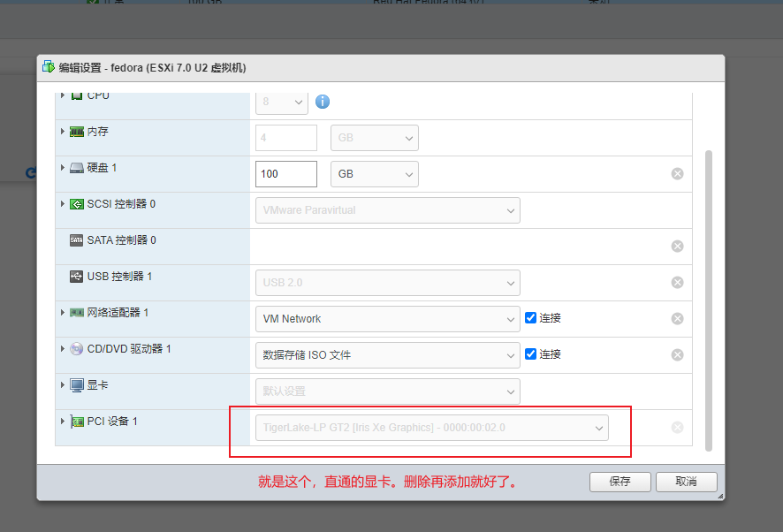Click the CPU info icon

[x=323, y=102]
